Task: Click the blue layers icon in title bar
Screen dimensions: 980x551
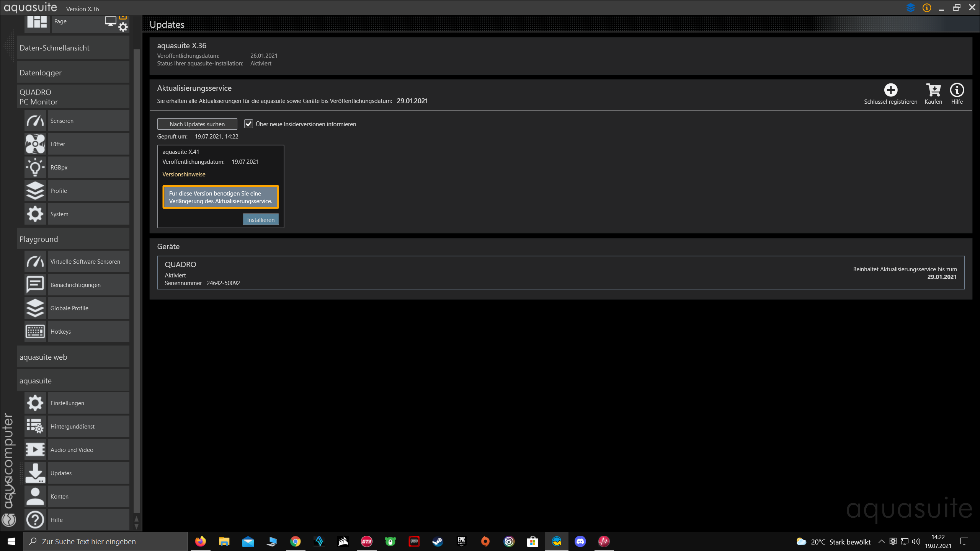Action: [911, 8]
